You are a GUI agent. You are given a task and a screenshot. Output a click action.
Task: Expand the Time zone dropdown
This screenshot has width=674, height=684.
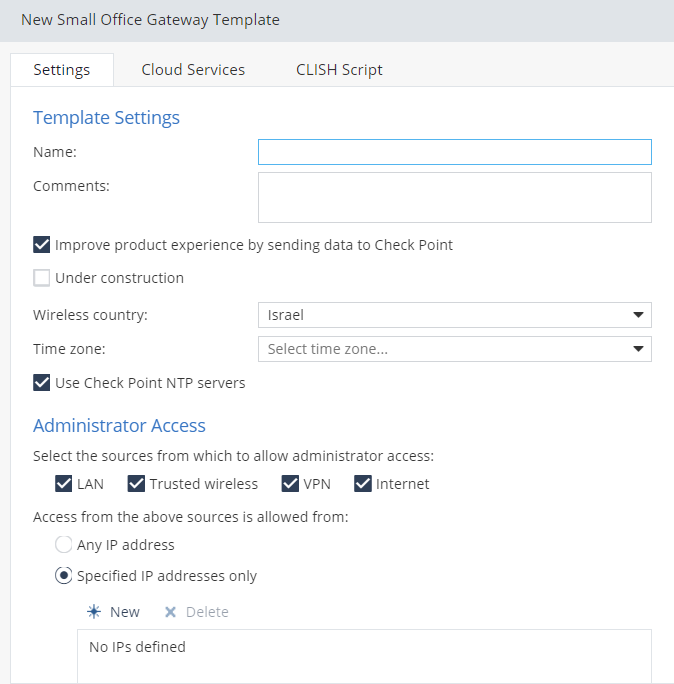pos(455,349)
